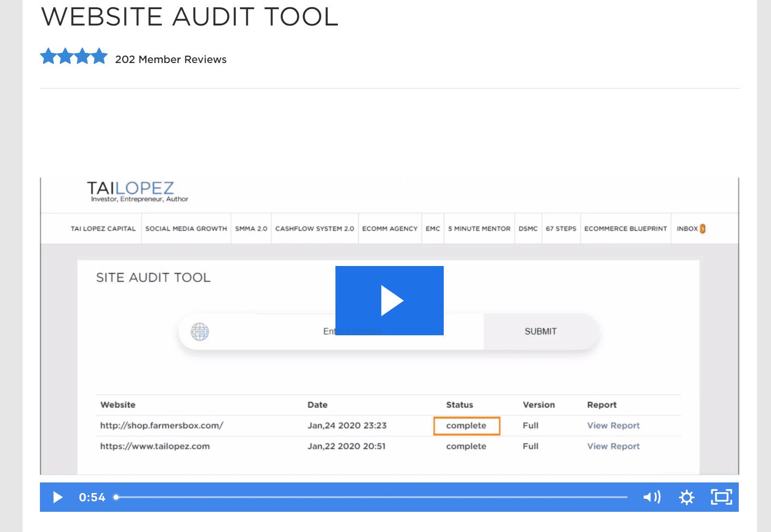Open the 202 Member Reviews link
771x532 pixels.
[171, 59]
